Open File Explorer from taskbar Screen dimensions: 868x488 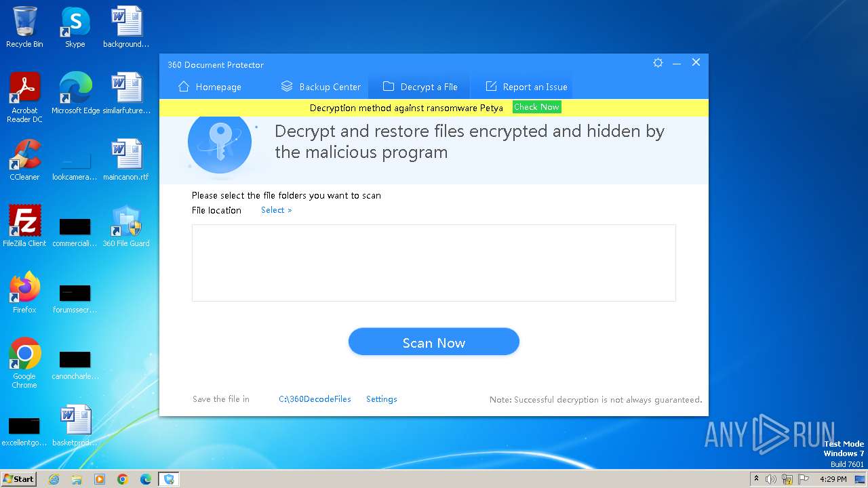[x=77, y=479]
